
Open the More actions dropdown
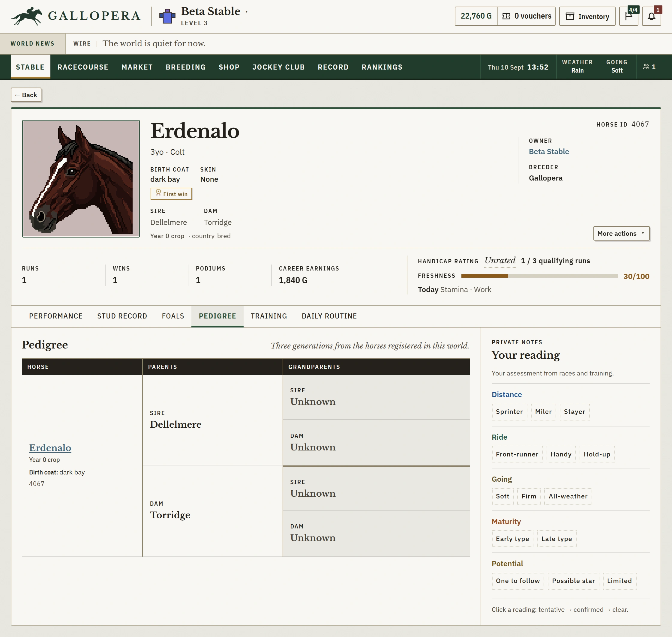coord(621,234)
